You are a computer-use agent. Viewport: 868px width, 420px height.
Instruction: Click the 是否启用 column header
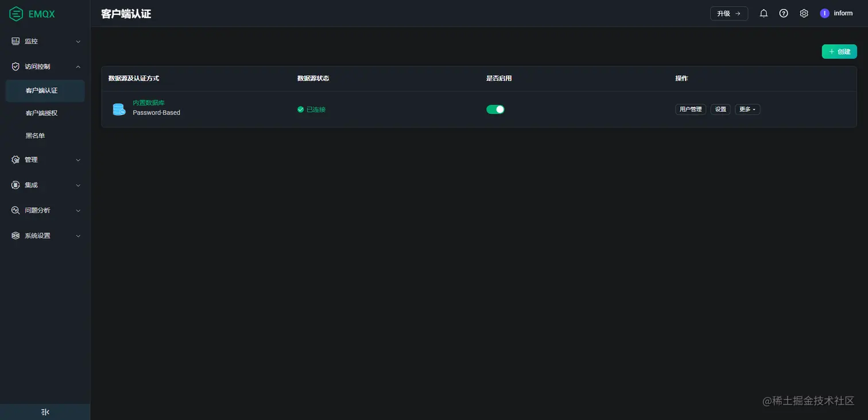(499, 78)
